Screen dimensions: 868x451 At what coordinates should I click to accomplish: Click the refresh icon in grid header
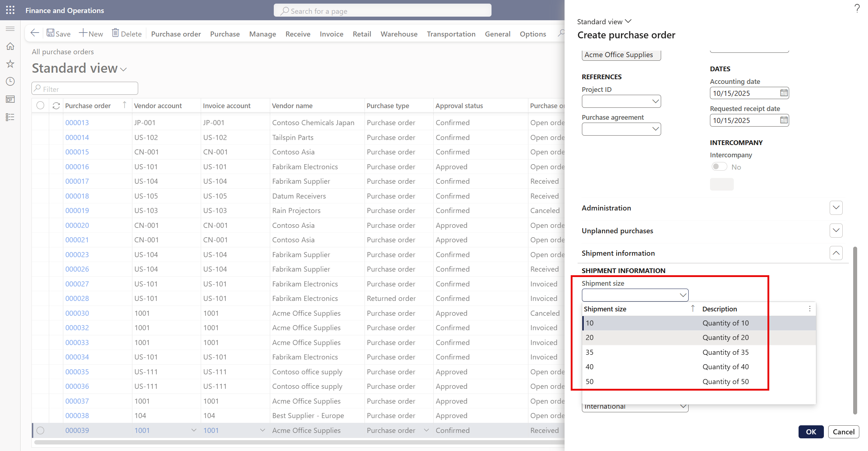(x=56, y=106)
